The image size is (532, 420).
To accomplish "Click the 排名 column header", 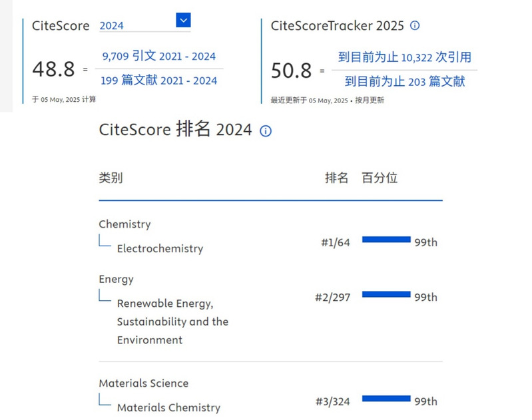I will coord(336,178).
